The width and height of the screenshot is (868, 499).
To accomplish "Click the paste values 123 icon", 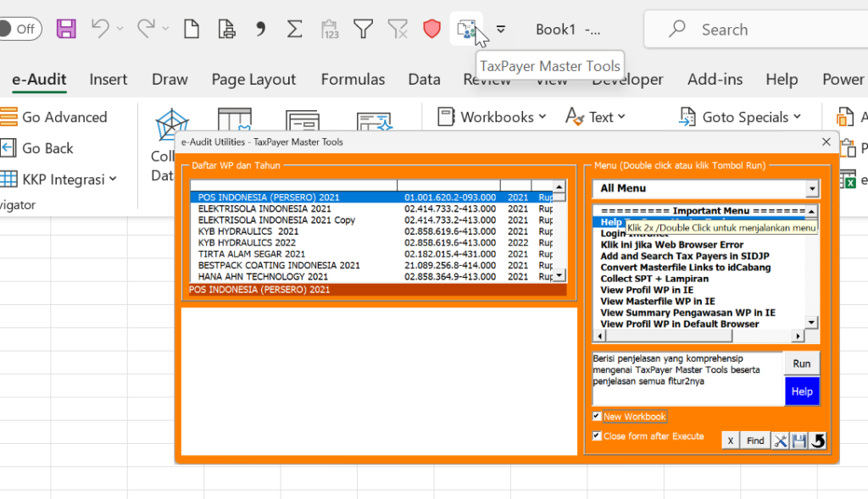I will click(330, 29).
